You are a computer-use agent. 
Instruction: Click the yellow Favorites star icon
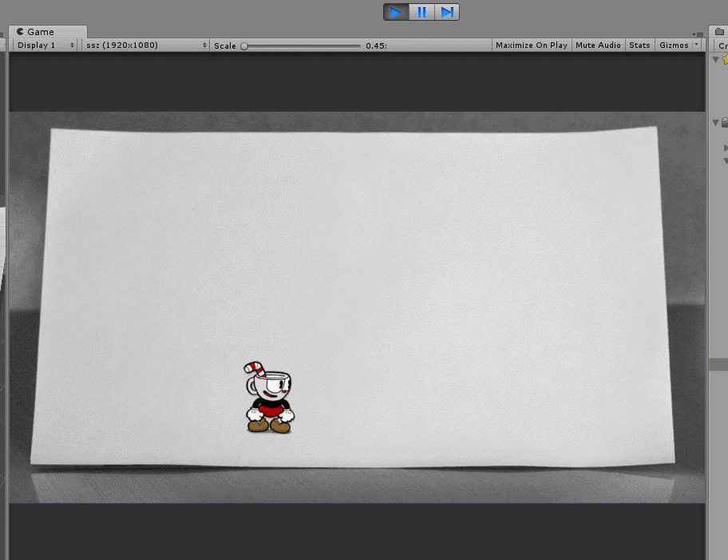click(x=726, y=60)
